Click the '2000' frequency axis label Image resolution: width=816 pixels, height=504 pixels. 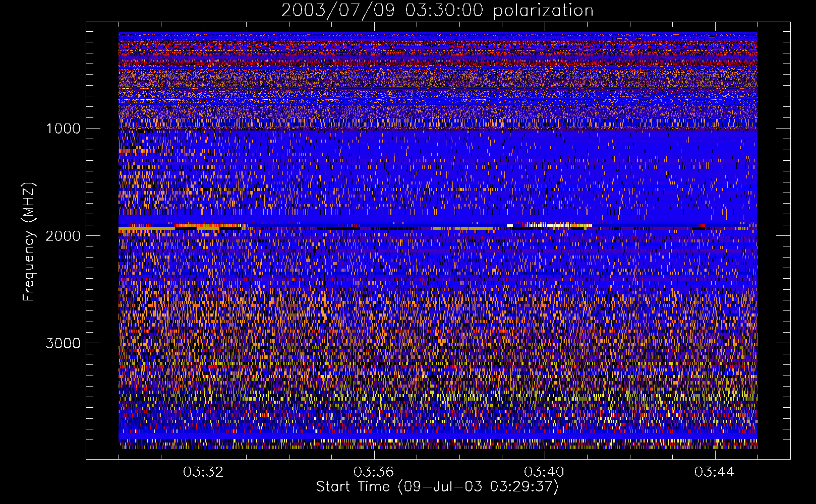pyautogui.click(x=63, y=236)
